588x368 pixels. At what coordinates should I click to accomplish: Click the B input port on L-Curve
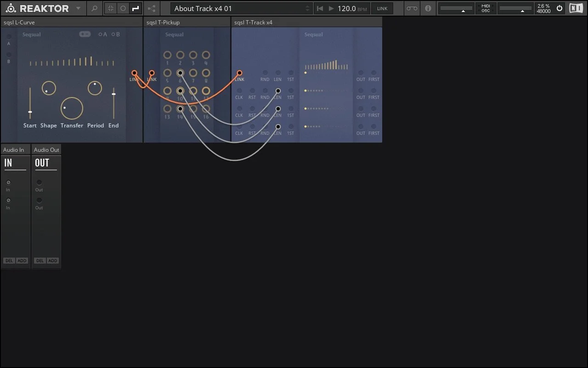8,55
